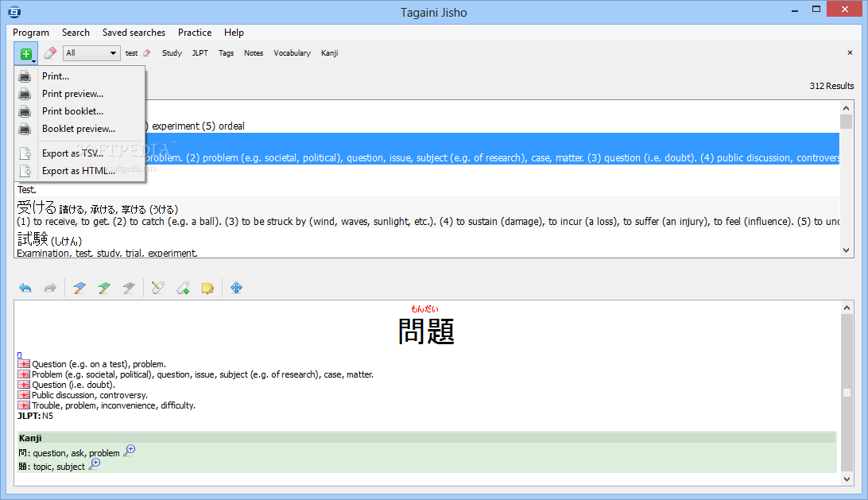
Task: Click the 'JLPT: N5' line
Action: pyautogui.click(x=36, y=416)
